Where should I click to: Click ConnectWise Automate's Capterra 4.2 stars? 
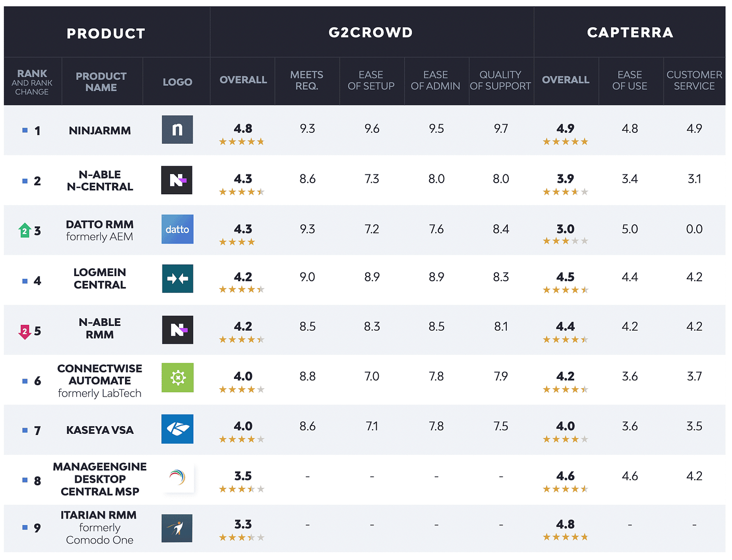coord(565,390)
